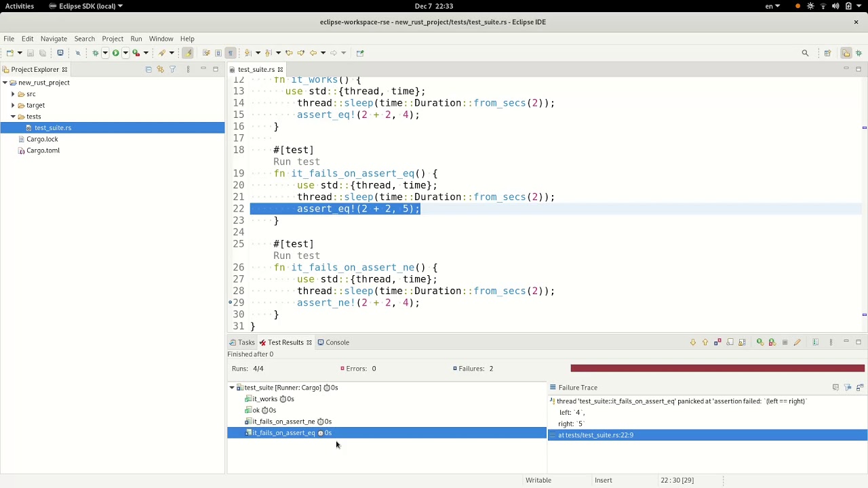Switch to the Console tab

pos(334,342)
